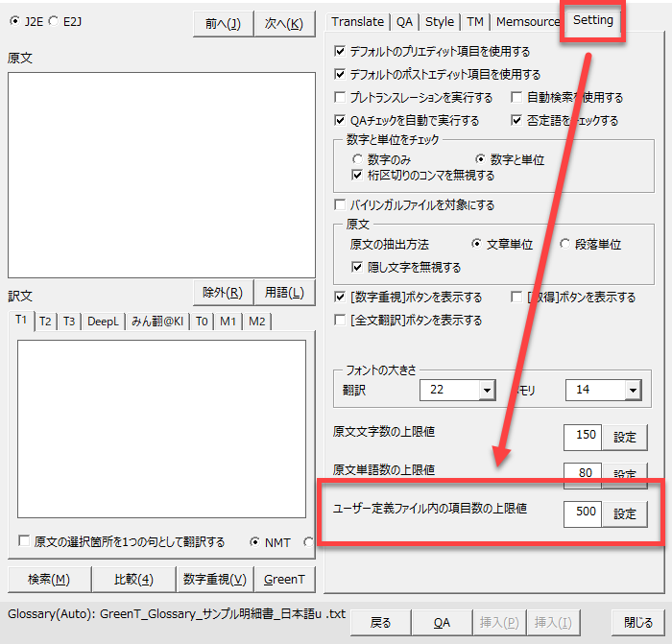Expand the memory font size dropdown
Screen dimensions: 672x644
(632, 391)
